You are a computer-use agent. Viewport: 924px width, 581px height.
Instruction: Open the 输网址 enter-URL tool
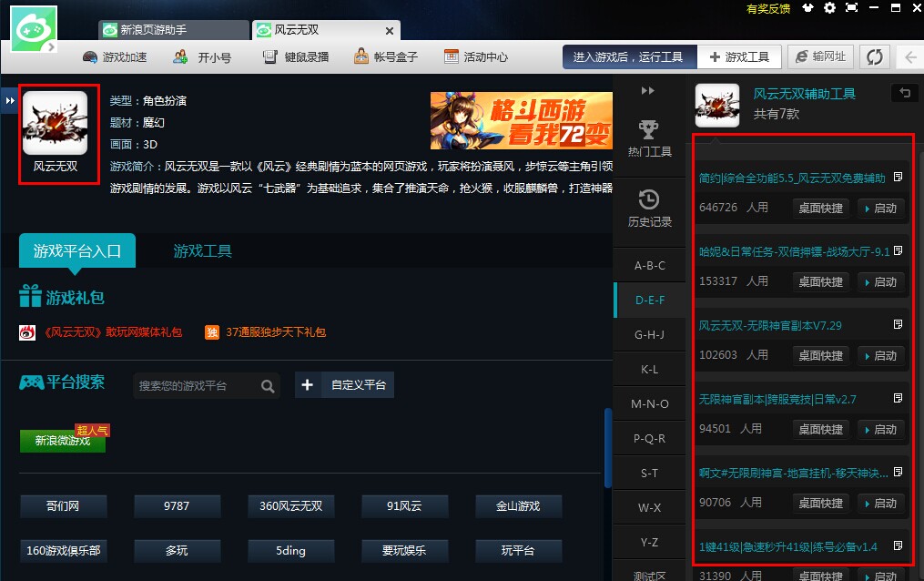[820, 56]
